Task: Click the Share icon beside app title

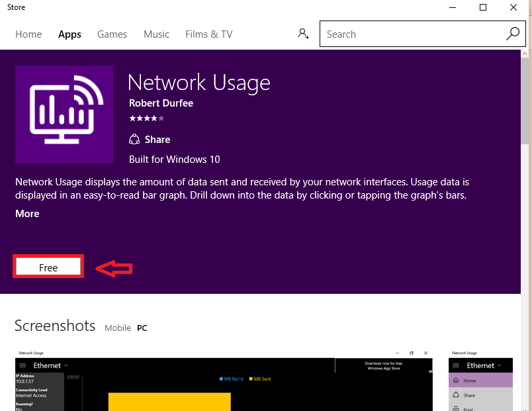Action: pyautogui.click(x=134, y=139)
